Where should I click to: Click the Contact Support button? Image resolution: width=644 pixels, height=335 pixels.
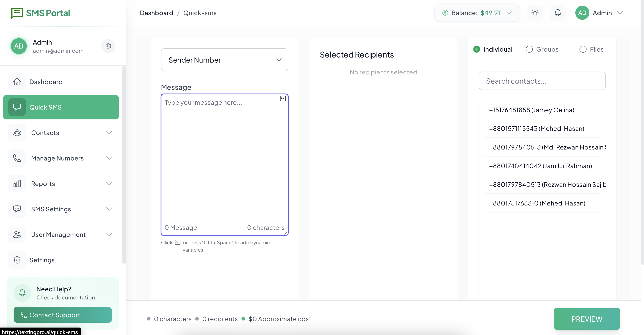pos(63,315)
